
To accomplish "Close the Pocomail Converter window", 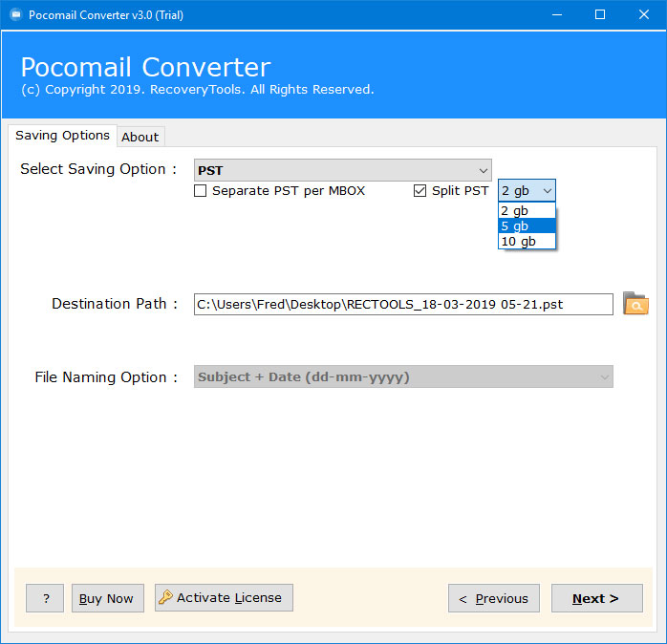I will coord(644,15).
